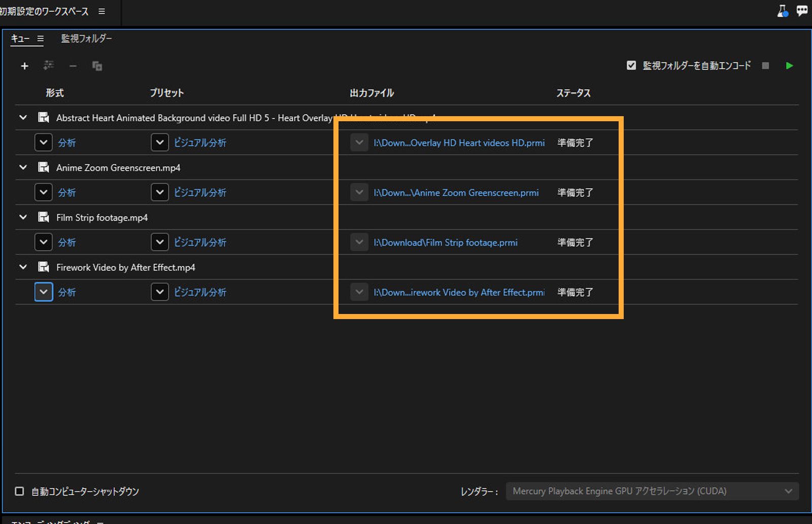Click file icon of Abstract Heart Animated Background
Image resolution: width=812 pixels, height=524 pixels.
(44, 118)
